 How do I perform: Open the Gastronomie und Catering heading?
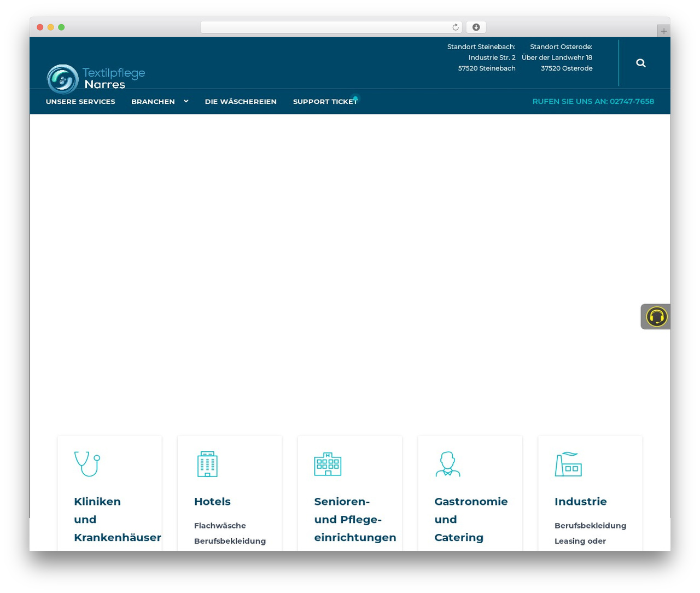tap(471, 519)
